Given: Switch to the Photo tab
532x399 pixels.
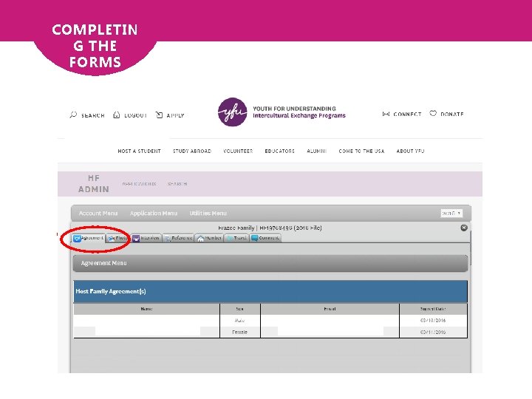Looking at the screenshot, I should click(117, 238).
